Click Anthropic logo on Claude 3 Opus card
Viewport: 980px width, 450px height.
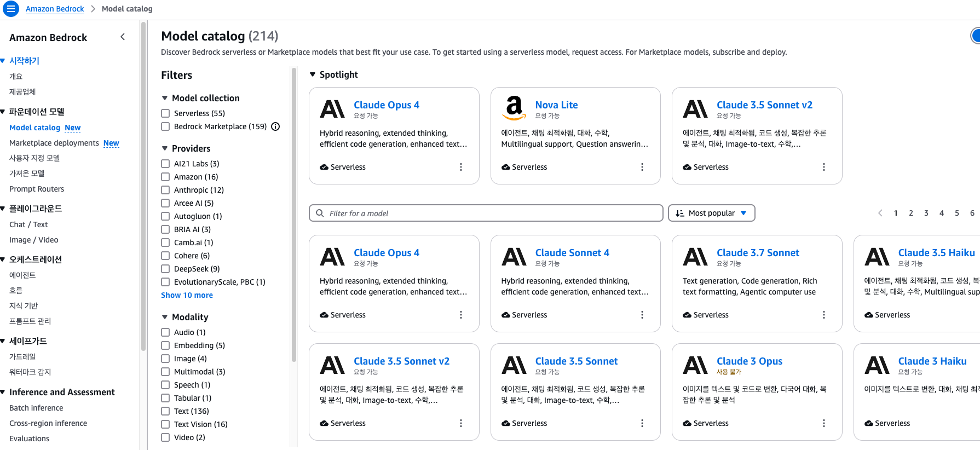[x=695, y=365]
